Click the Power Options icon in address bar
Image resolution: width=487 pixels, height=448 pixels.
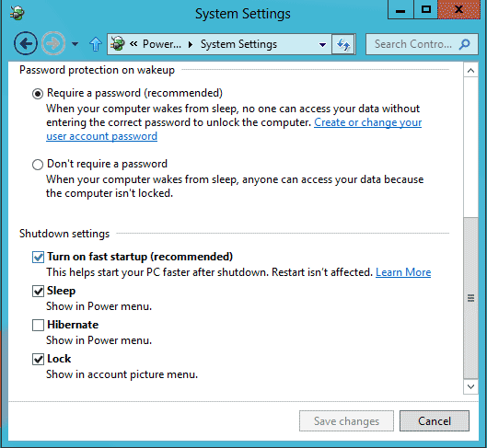pyautogui.click(x=118, y=44)
